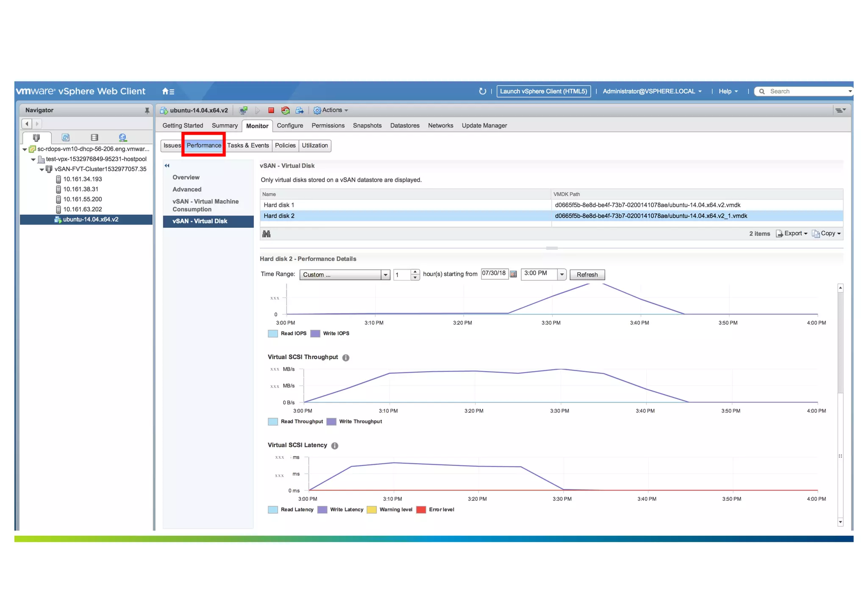Viewport: 868px width, 613px height.
Task: Open the VM console launch icon
Action: (243, 111)
